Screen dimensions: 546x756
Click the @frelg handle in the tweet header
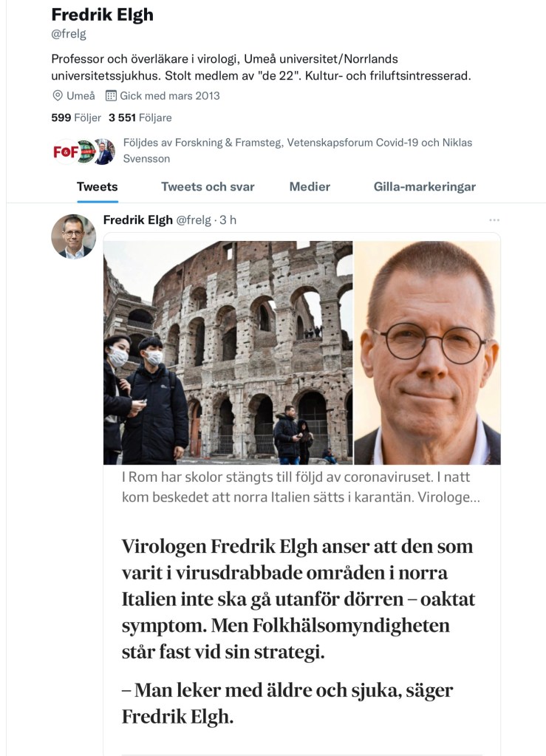pos(194,220)
